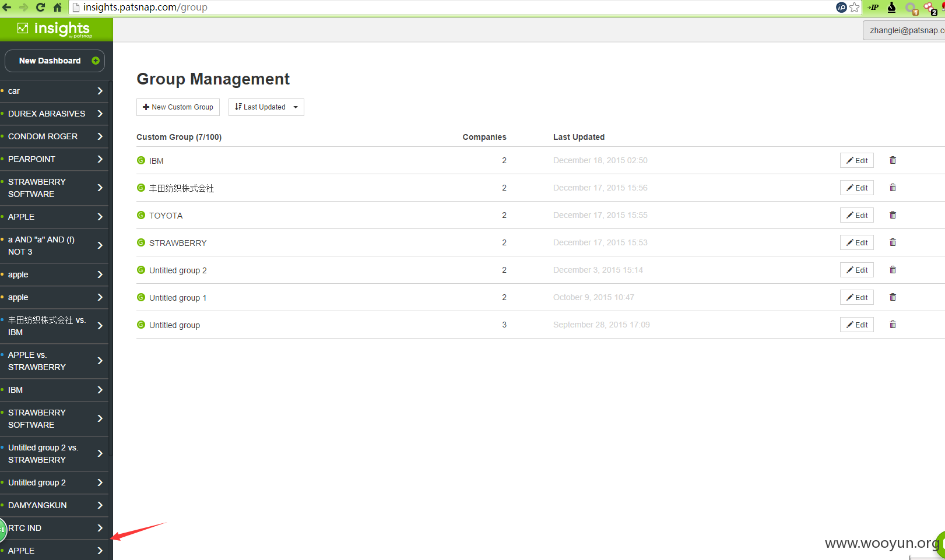Click trash icon for Untitled group 1

pos(893,297)
